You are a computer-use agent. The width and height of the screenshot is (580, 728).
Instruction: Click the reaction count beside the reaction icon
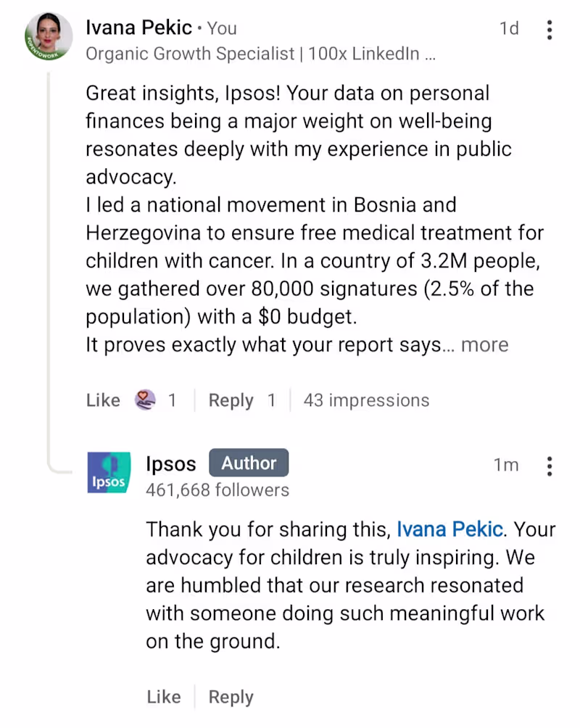point(173,400)
